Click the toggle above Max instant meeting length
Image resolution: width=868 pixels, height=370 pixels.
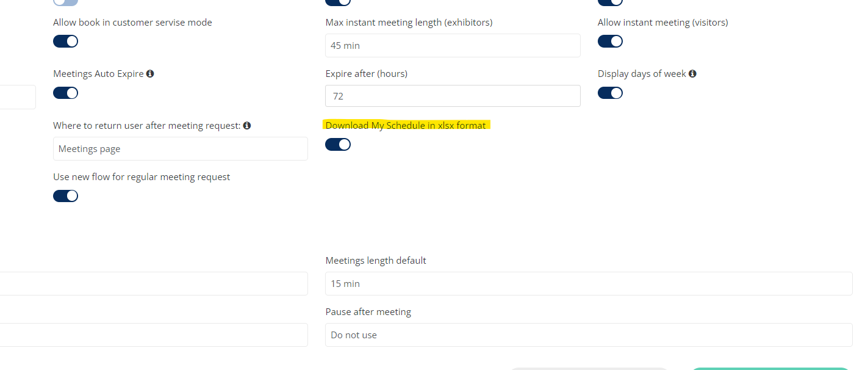point(338,2)
